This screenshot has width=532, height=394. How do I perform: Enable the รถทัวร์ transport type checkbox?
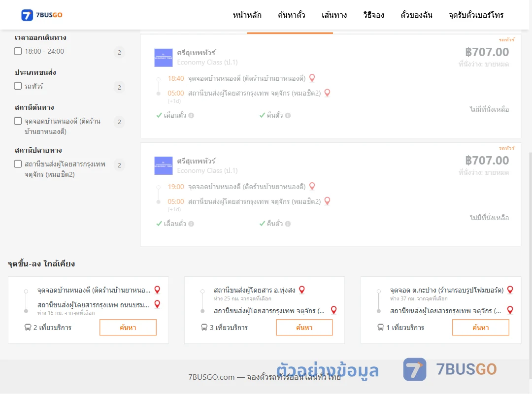click(x=18, y=86)
